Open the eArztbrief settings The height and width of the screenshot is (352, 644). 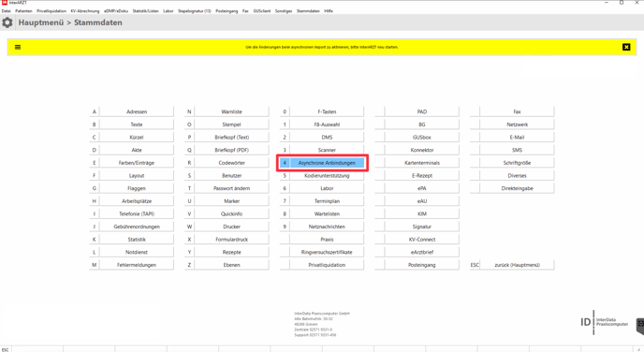422,252
